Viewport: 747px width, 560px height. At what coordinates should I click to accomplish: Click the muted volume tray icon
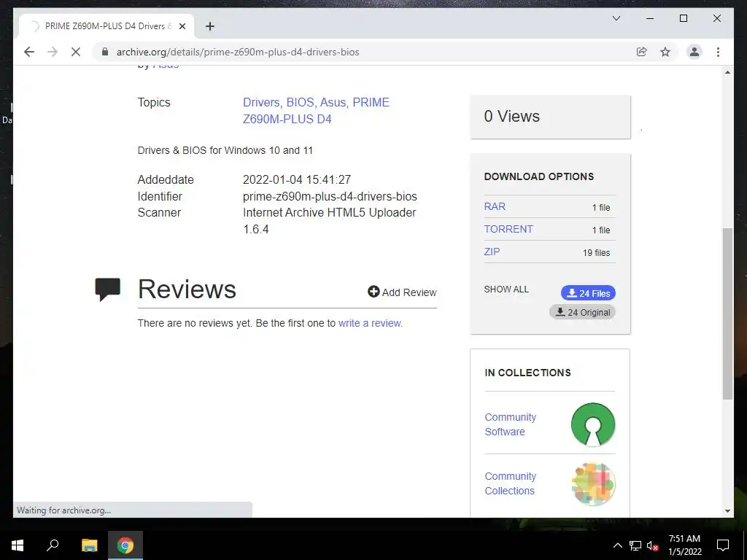pyautogui.click(x=652, y=545)
